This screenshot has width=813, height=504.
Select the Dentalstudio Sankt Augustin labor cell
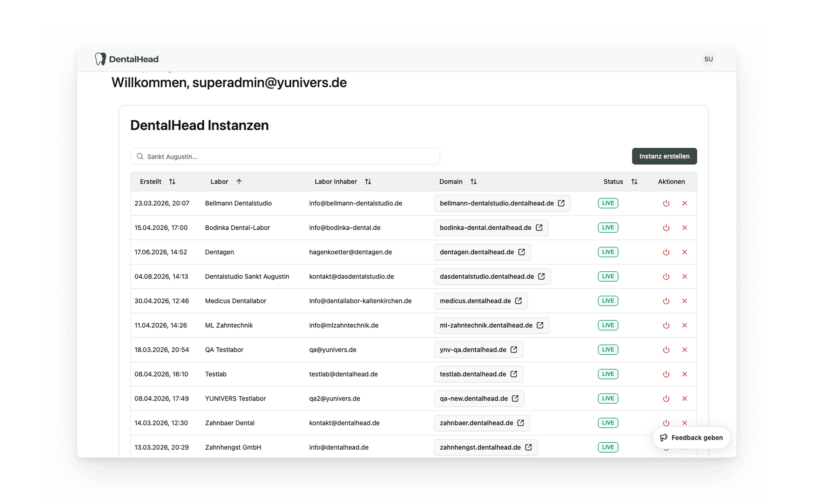(x=247, y=276)
